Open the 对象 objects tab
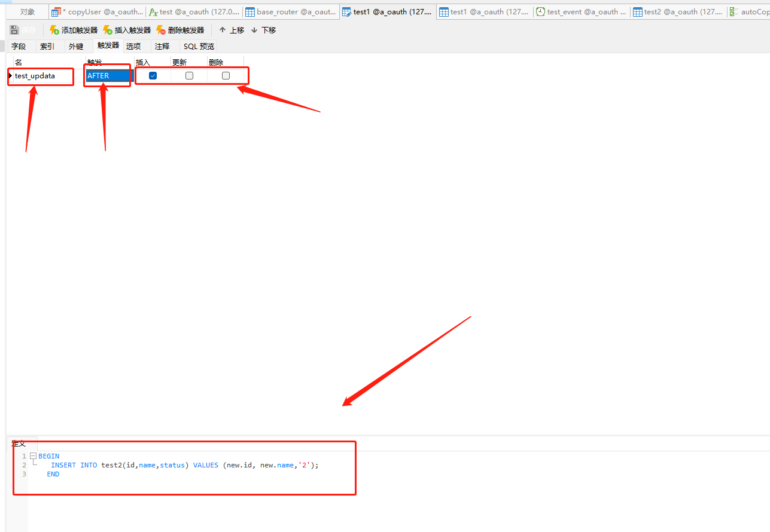This screenshot has height=532, width=770. coord(28,12)
